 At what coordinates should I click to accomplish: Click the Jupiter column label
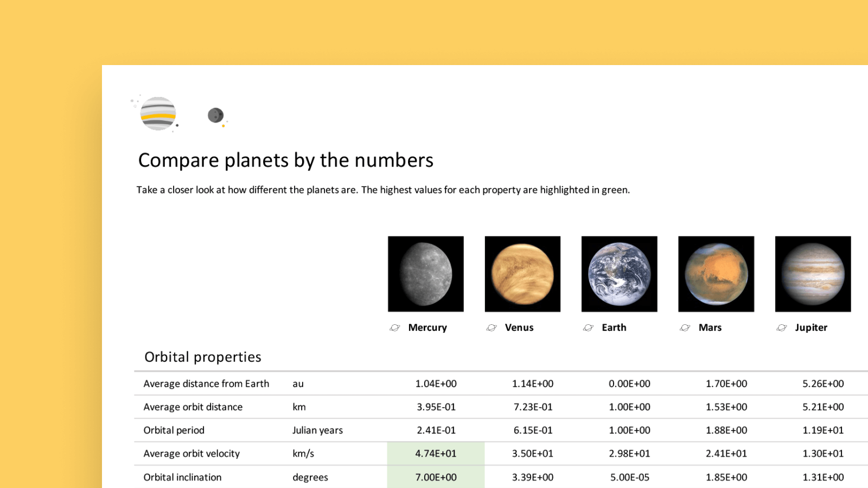tap(811, 328)
